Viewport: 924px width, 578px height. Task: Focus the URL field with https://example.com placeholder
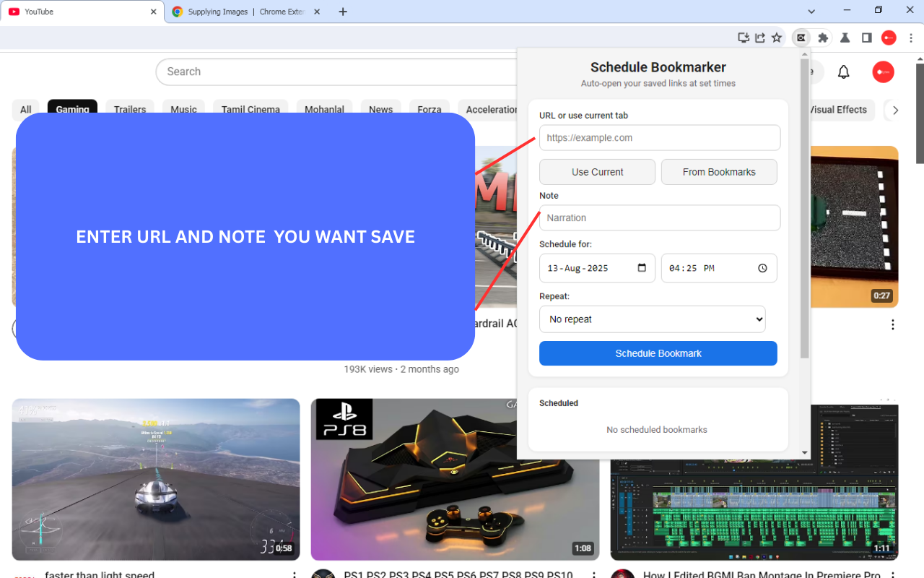pos(660,138)
